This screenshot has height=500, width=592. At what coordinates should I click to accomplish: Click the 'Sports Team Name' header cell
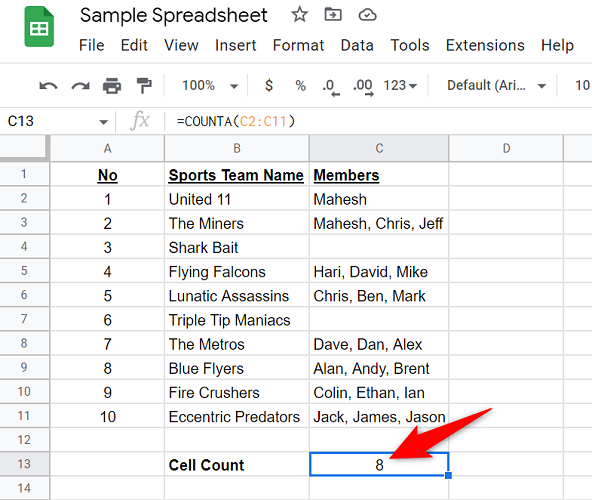pyautogui.click(x=237, y=174)
